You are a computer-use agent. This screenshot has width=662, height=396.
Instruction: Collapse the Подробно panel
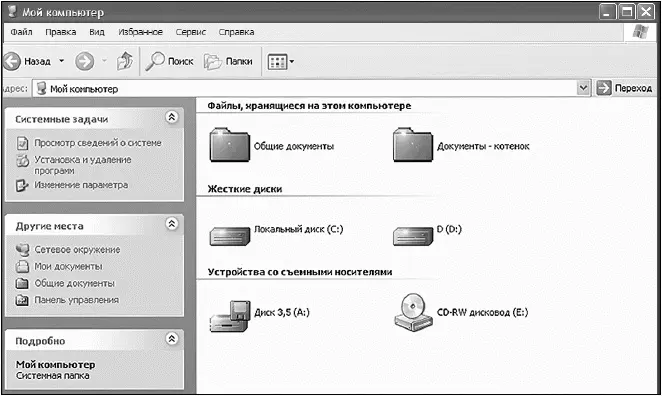pyautogui.click(x=171, y=339)
